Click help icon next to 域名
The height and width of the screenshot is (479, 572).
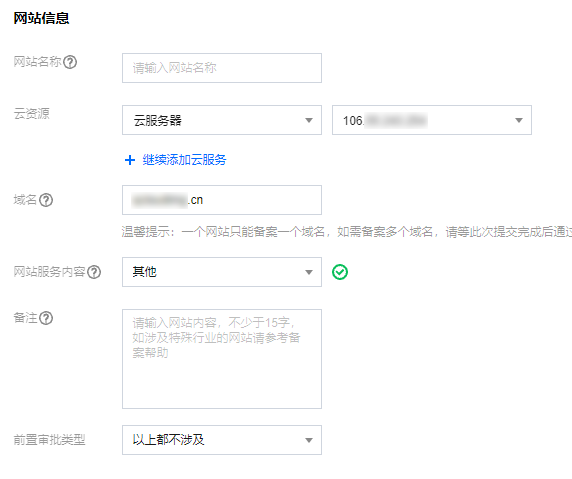click(46, 200)
